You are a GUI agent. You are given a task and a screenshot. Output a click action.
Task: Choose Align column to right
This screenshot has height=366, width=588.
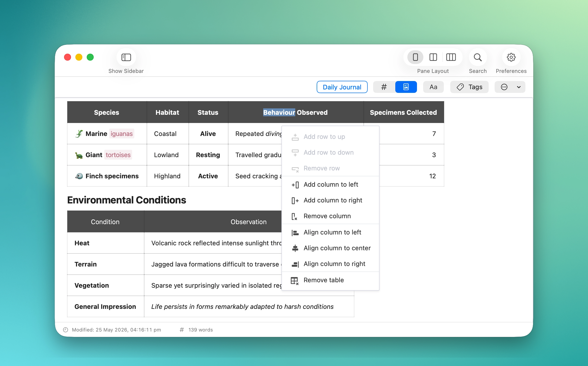point(330,264)
